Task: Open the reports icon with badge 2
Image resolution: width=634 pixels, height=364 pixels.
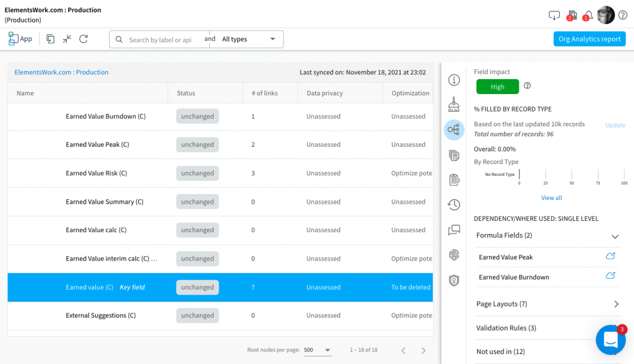Action: pos(571,15)
